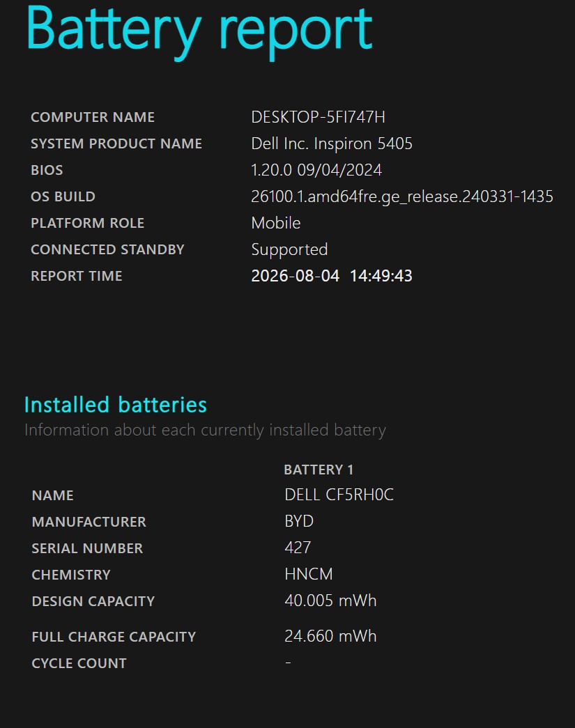Select the FULL CHARGE CAPACITY label
Viewport: 575px width, 728px height.
pos(114,637)
